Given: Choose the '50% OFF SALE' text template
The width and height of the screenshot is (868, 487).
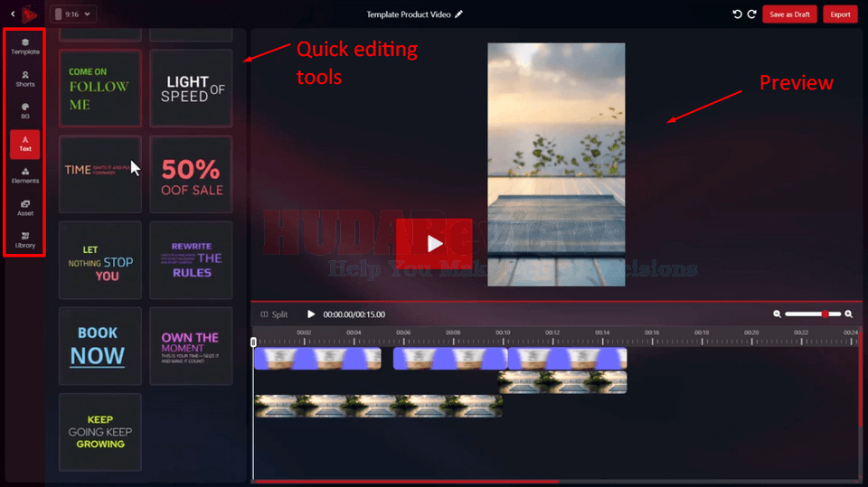Looking at the screenshot, I should [x=191, y=177].
